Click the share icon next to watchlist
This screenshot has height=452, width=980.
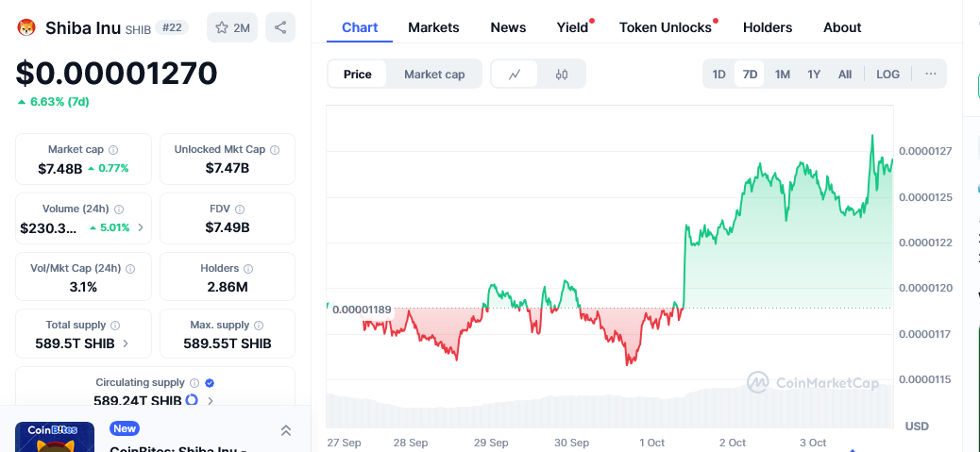[x=280, y=27]
